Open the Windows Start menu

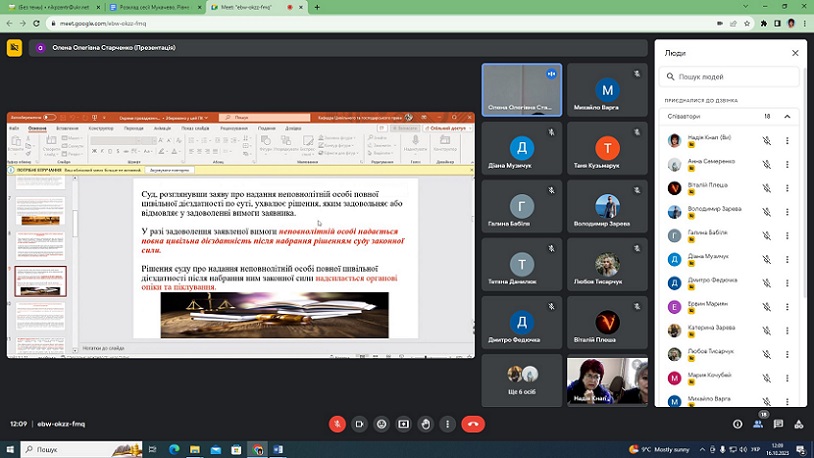(x=10, y=449)
